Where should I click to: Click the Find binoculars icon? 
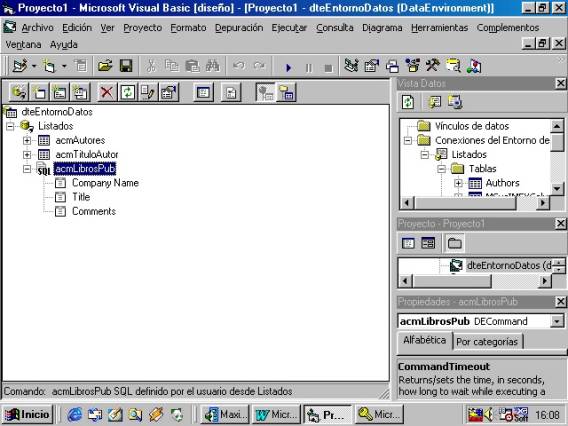(213, 66)
